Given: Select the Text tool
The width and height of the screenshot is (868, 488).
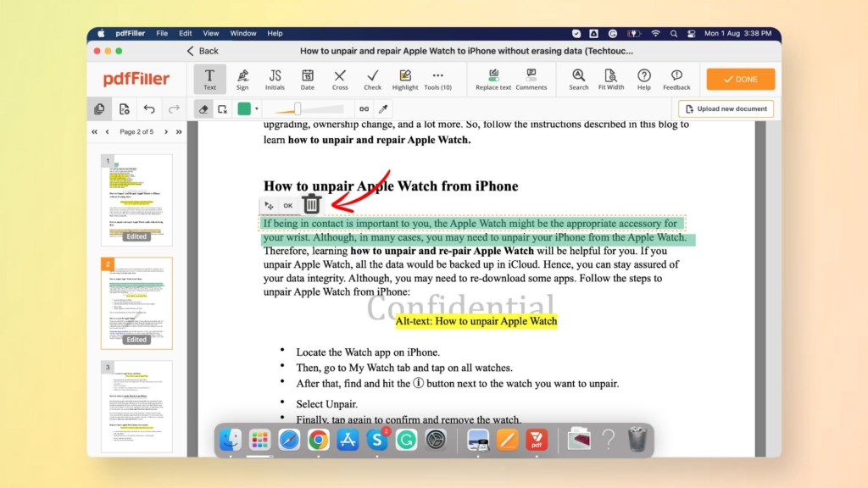Looking at the screenshot, I should (x=210, y=79).
